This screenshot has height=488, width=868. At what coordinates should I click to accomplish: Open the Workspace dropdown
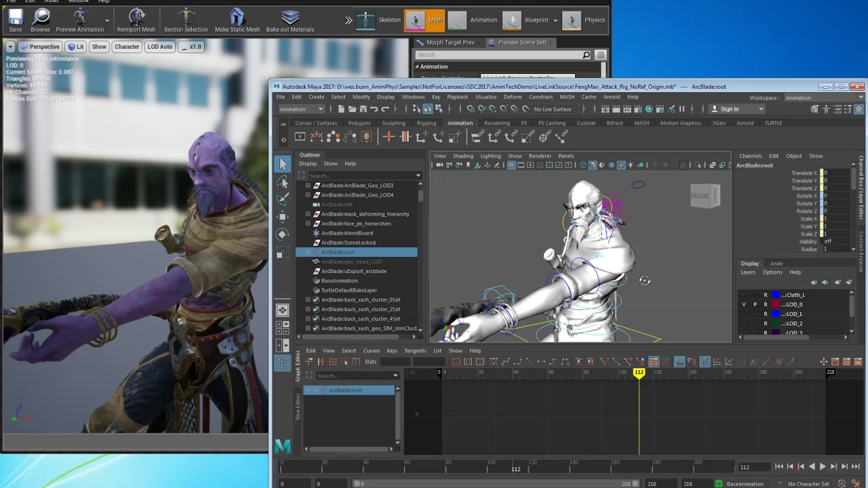(x=823, y=98)
